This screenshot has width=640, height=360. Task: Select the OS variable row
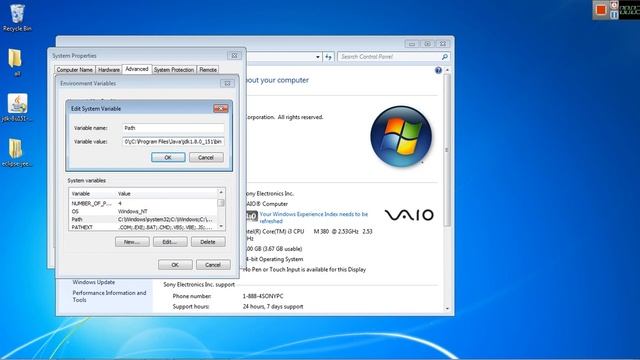[143, 211]
